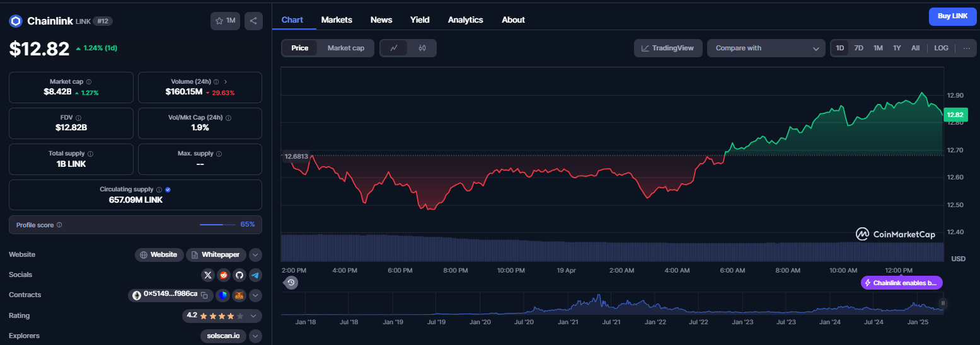Open info tooltip next to Market cap

point(89,82)
